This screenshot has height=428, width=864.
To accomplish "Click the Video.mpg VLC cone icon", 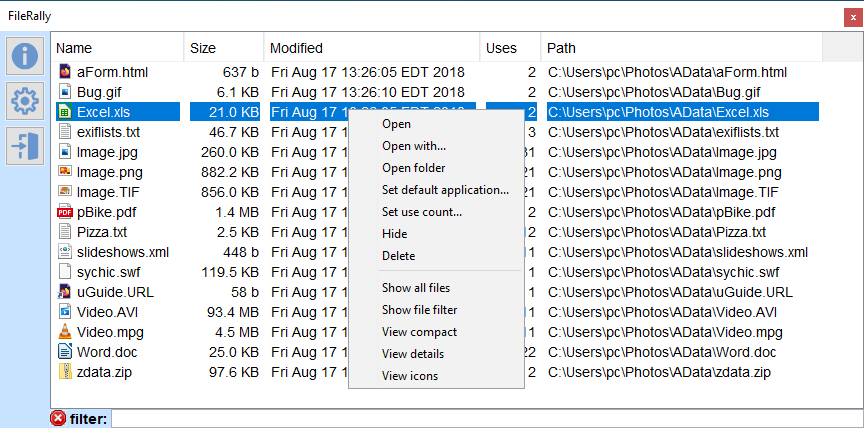I will 65,332.
